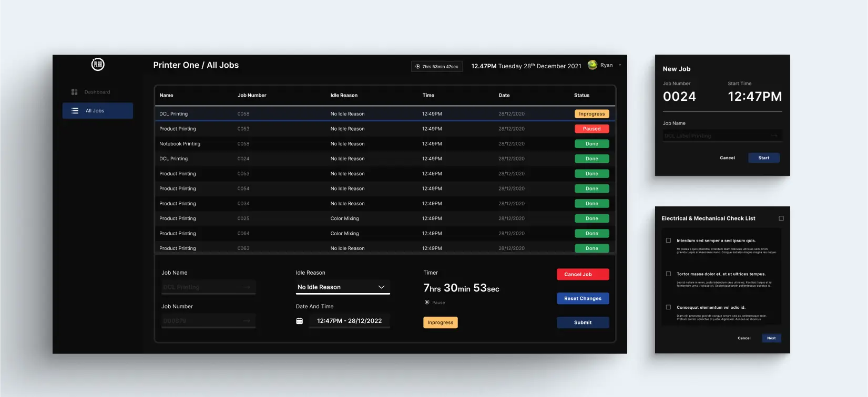This screenshot has height=397, width=868.
Task: Click job number 0063 in the table
Action: (x=243, y=248)
